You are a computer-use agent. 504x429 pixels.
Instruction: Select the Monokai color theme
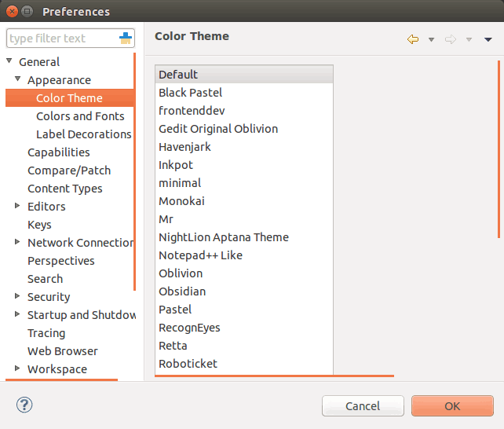(x=181, y=201)
